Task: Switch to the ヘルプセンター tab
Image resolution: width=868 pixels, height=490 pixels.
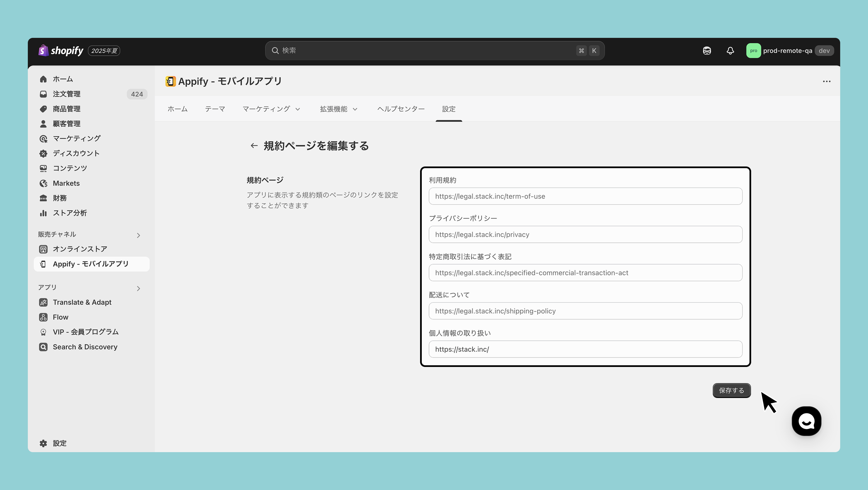Action: point(401,109)
